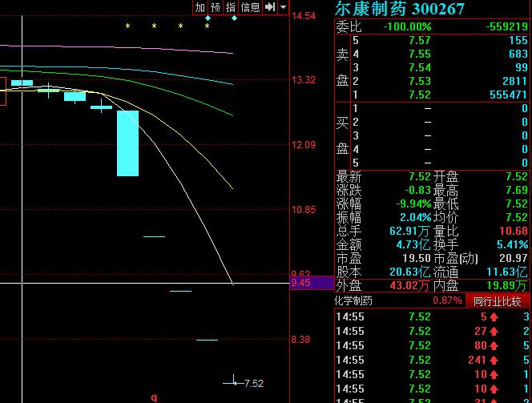The height and width of the screenshot is (403, 532).
Task: Click the red up arrow beside volume 27
Action: (494, 331)
